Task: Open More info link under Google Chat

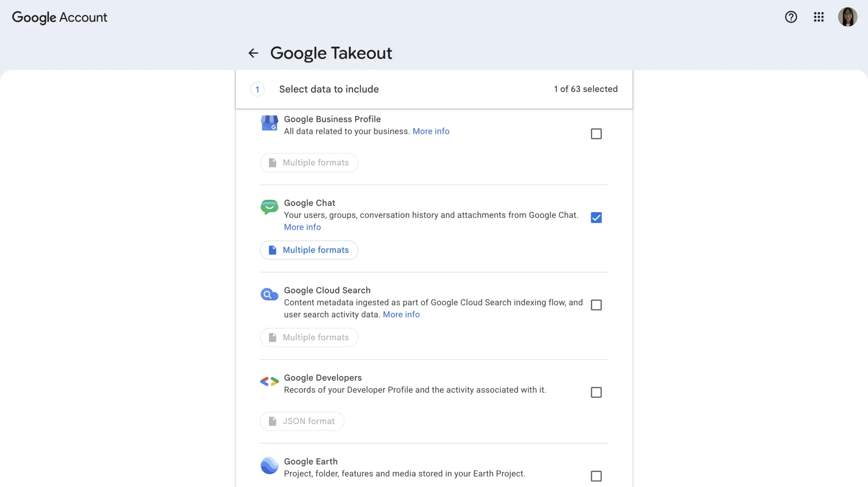Action: pos(302,227)
